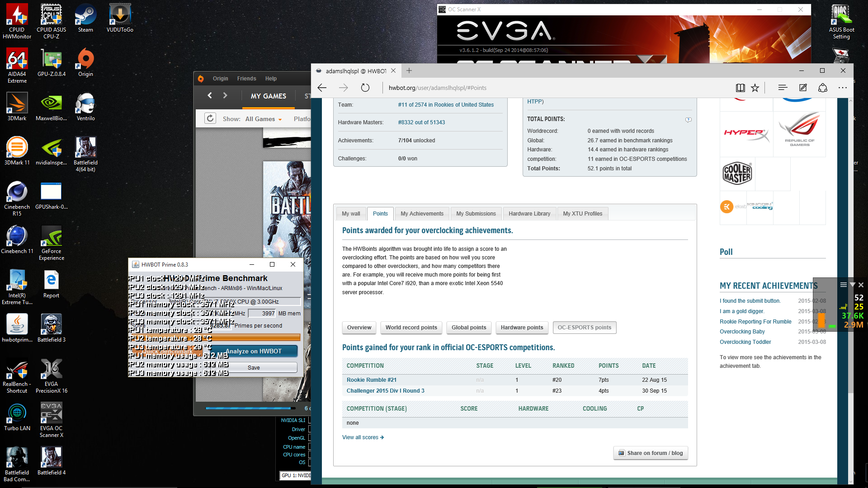
Task: Show Hardware points
Action: 522,328
